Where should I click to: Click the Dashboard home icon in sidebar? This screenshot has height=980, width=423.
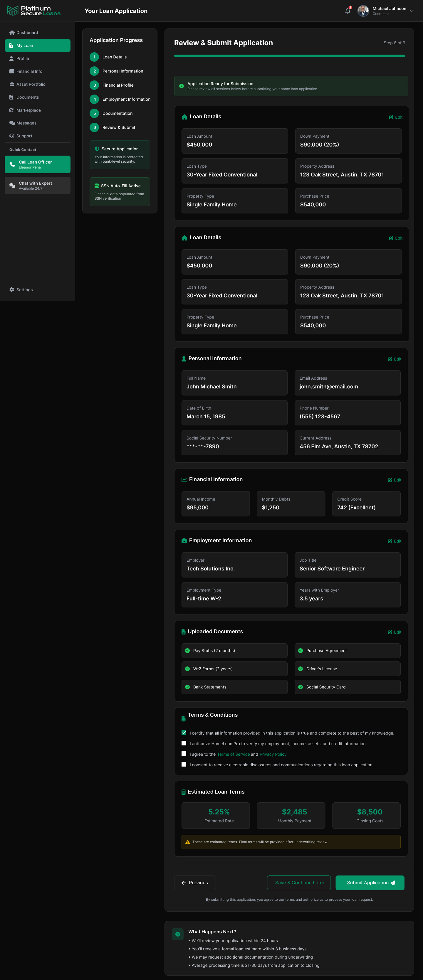point(12,33)
